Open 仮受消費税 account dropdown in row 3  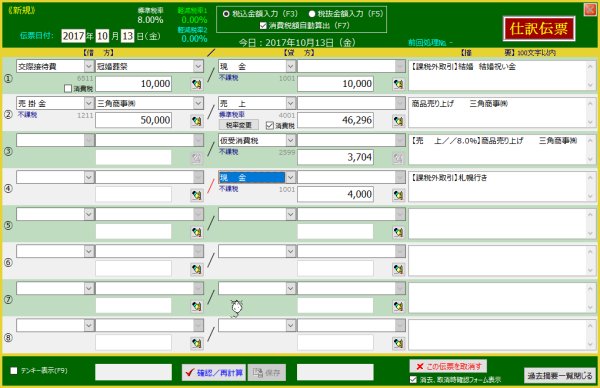pos(290,140)
